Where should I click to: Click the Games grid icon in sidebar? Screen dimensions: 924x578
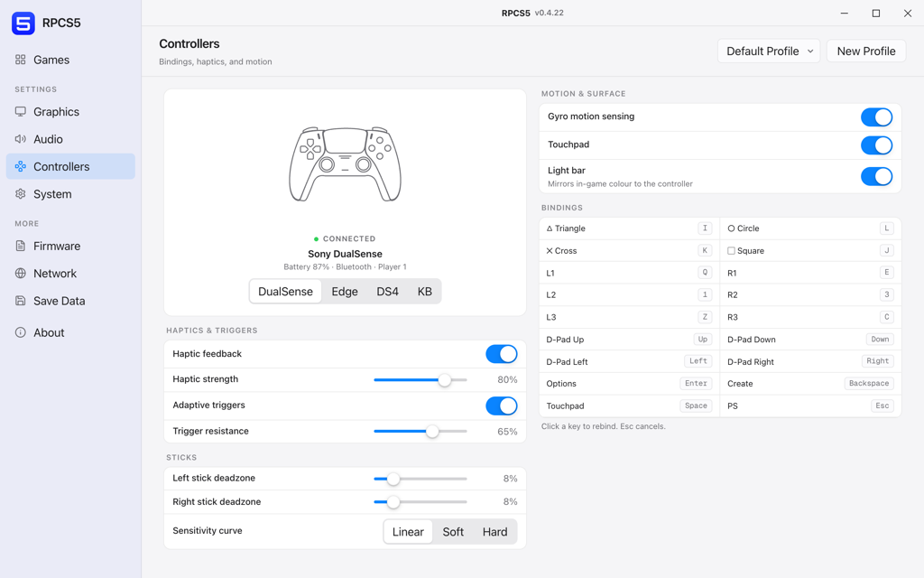(21, 60)
